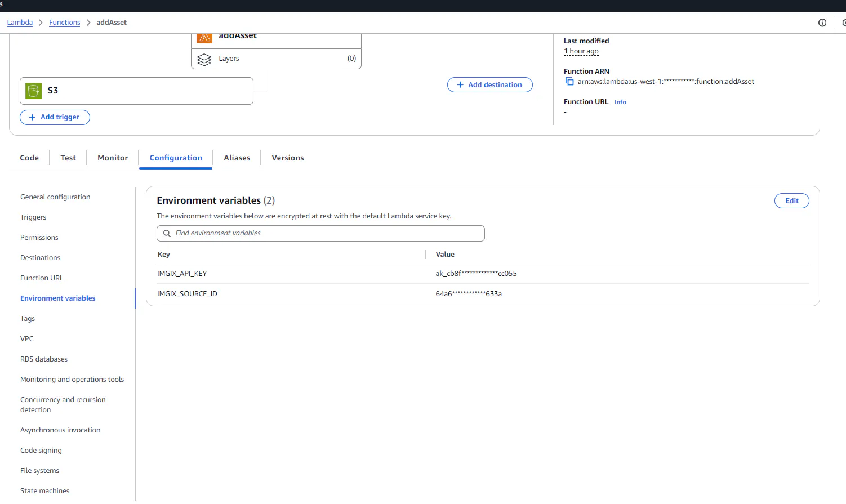Copy the Function ARN using copy icon
The height and width of the screenshot is (504, 846).
click(x=569, y=82)
